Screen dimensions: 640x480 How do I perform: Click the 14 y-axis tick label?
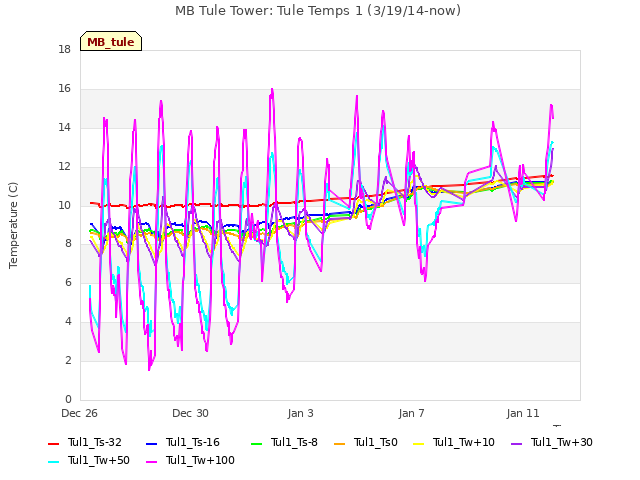coord(64,127)
